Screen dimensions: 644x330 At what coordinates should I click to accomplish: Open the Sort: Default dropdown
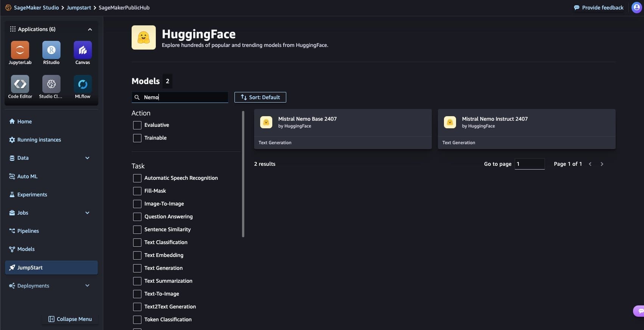pos(260,97)
